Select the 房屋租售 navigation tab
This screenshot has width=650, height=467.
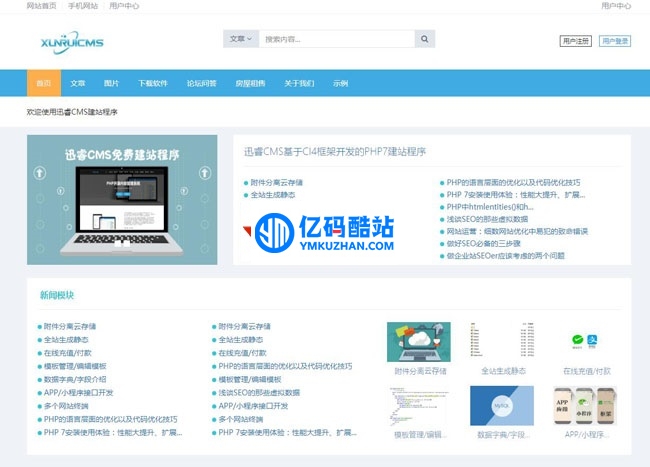pos(250,83)
